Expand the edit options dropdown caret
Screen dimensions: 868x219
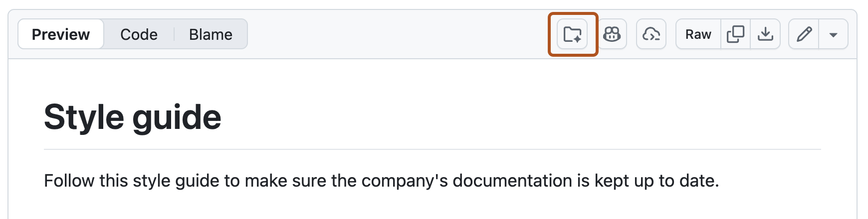point(833,34)
